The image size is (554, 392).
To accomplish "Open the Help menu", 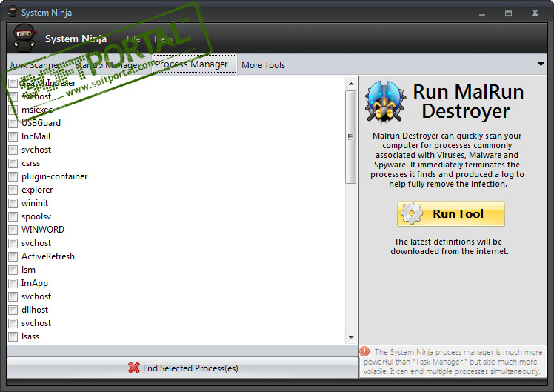I will [x=163, y=39].
